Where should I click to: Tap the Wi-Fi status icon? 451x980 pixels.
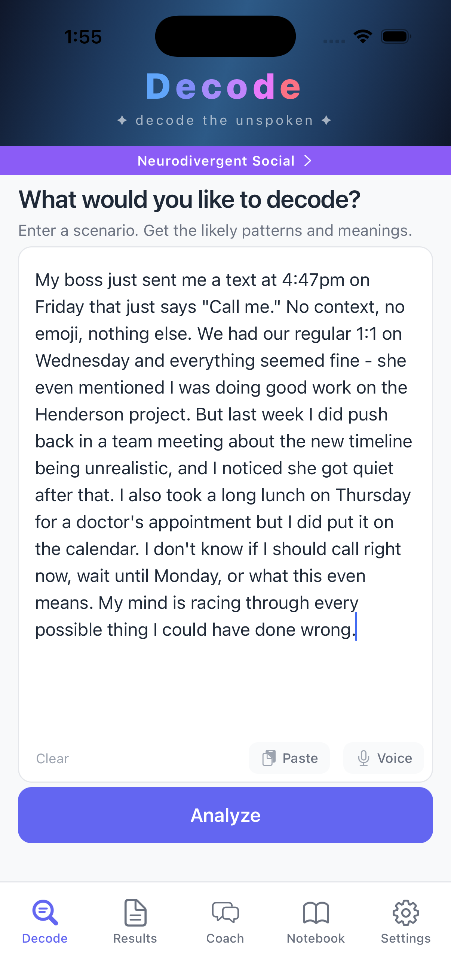pyautogui.click(x=363, y=37)
